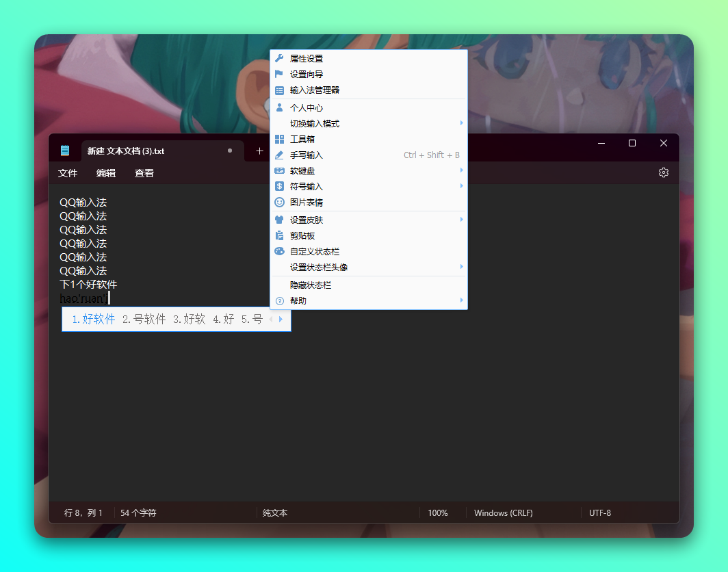The height and width of the screenshot is (572, 728).
Task: Click the shirt icon beside 设置皮肤
Action: 279,220
